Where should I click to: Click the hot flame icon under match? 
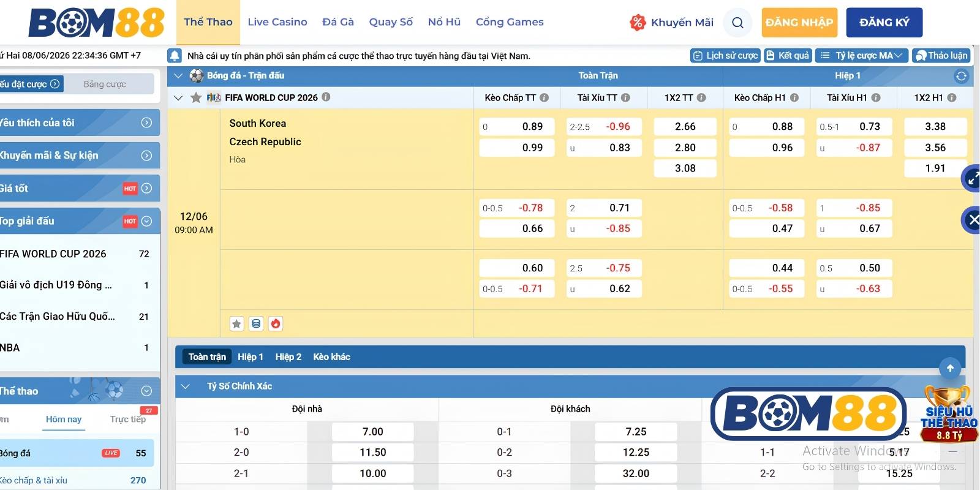276,324
